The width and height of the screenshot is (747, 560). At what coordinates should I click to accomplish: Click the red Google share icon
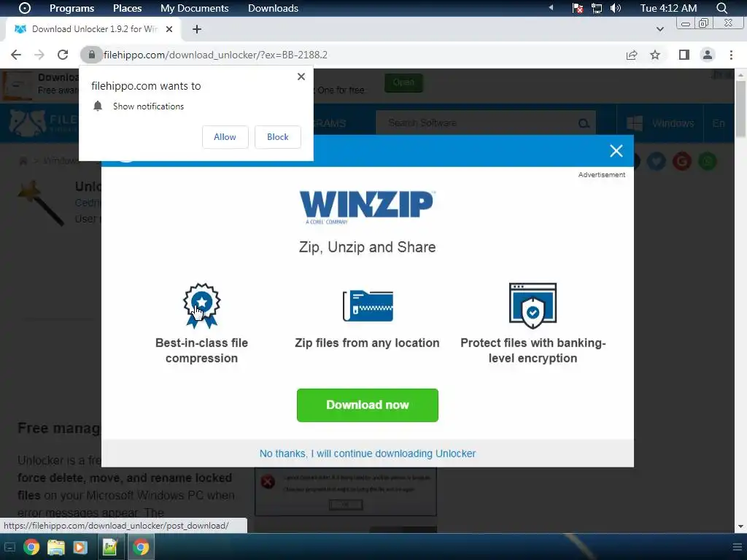[x=682, y=161]
